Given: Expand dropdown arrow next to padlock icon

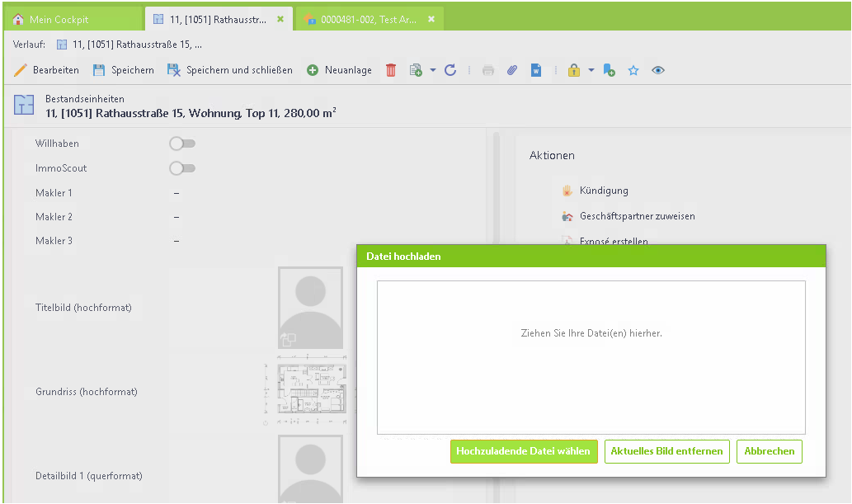Looking at the screenshot, I should click(591, 71).
